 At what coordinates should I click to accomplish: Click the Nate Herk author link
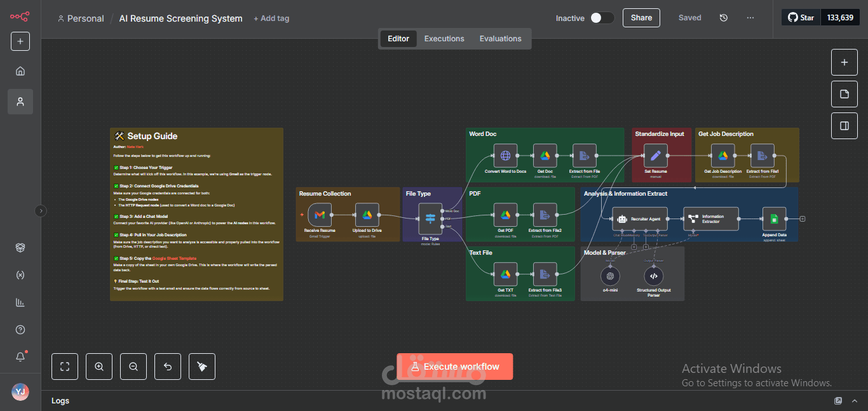click(135, 147)
